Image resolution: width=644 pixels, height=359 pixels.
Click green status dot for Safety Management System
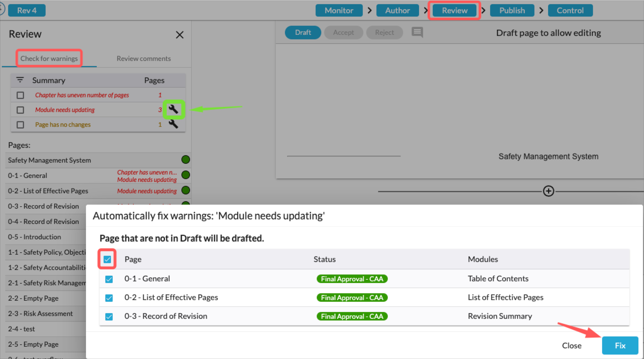(186, 160)
